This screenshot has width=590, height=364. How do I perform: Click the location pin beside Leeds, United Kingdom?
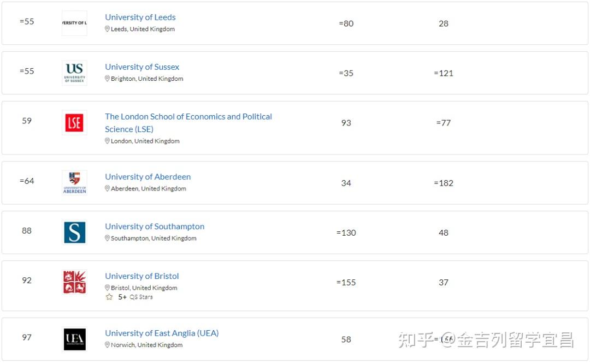pos(107,29)
